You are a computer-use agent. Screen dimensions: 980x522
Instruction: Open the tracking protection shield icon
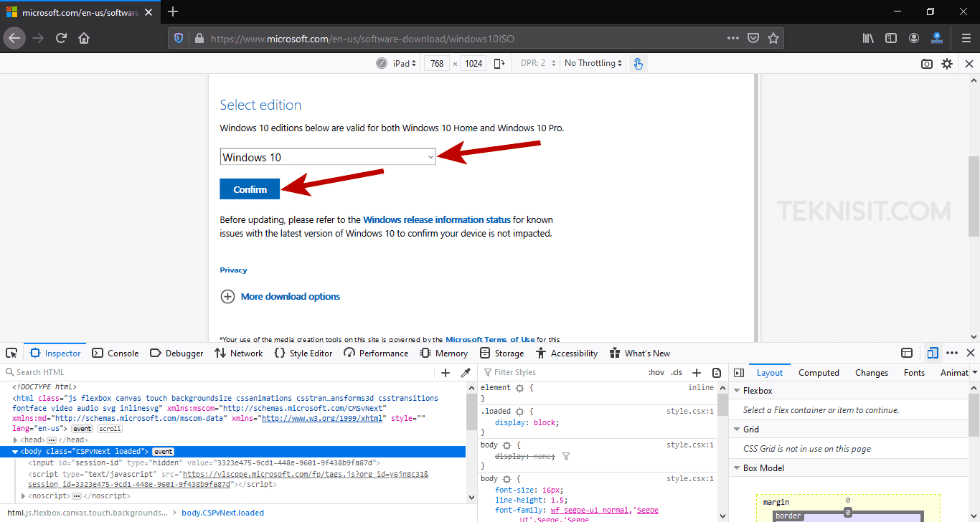tap(179, 38)
